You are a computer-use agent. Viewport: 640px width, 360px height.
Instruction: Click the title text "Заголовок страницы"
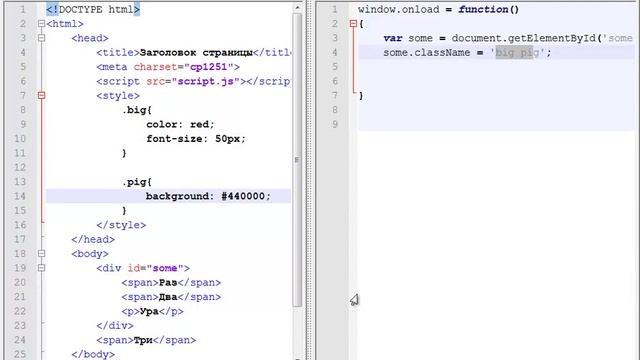tap(196, 53)
